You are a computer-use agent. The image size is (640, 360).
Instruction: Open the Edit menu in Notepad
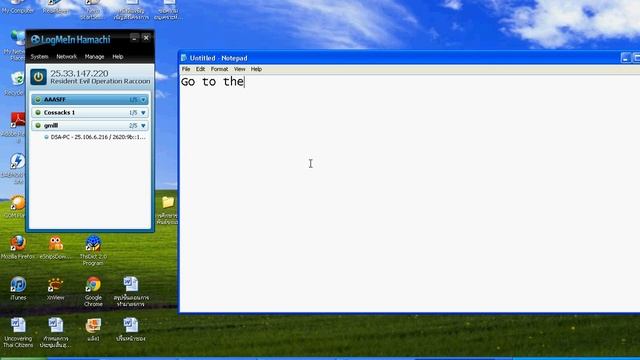point(200,69)
